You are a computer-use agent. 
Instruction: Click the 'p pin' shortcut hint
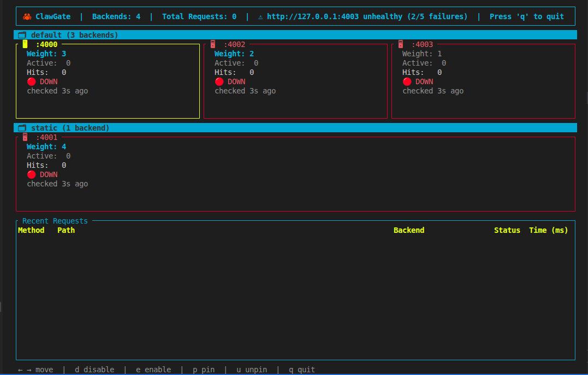204,370
